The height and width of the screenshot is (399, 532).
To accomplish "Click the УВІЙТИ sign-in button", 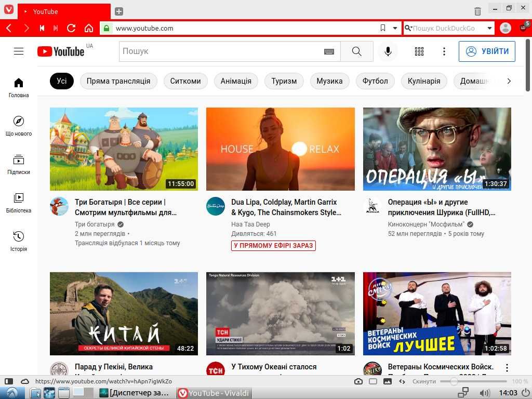I will 487,51.
